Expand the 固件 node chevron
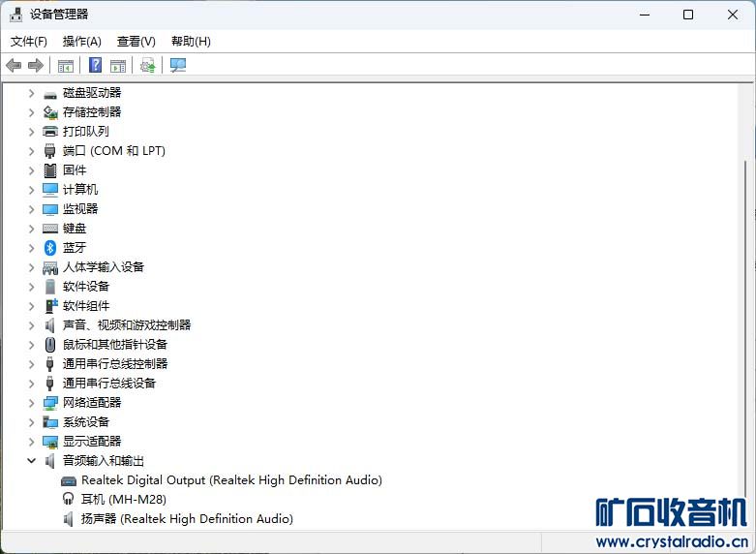Viewport: 756px width, 554px height. click(x=31, y=170)
